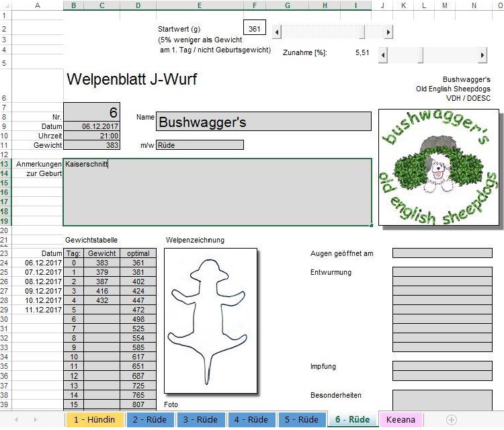Select the Bushwagger's sheepdog logo image
Image resolution: width=504 pixels, height=430 pixels.
[x=440, y=168]
